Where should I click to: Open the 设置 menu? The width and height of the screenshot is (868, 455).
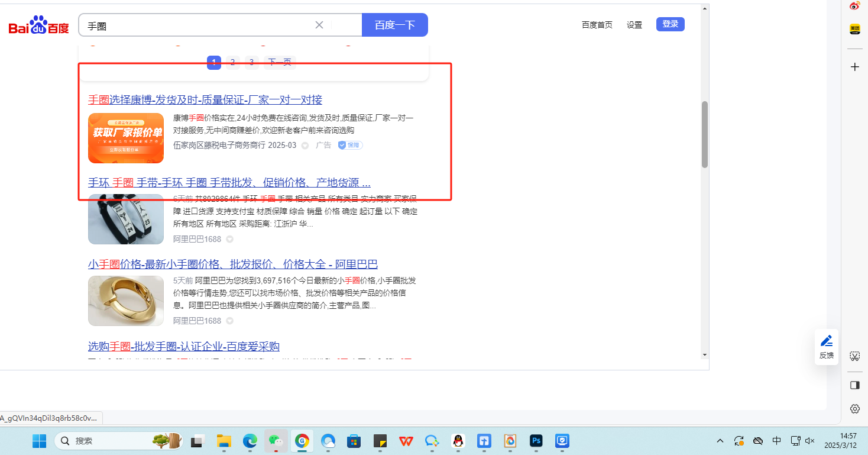(634, 25)
